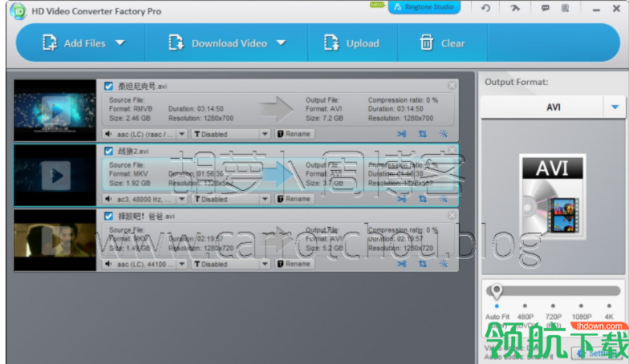Remove the 摔跤吧！爸爸.avi item with X
Screen dimensions: 629x364
(452, 215)
